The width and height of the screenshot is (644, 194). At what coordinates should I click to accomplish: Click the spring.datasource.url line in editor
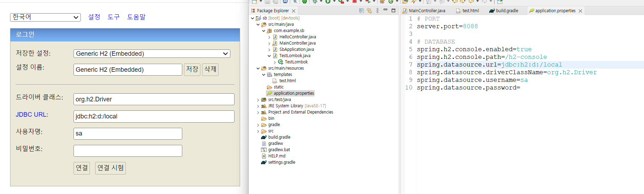[x=489, y=65]
